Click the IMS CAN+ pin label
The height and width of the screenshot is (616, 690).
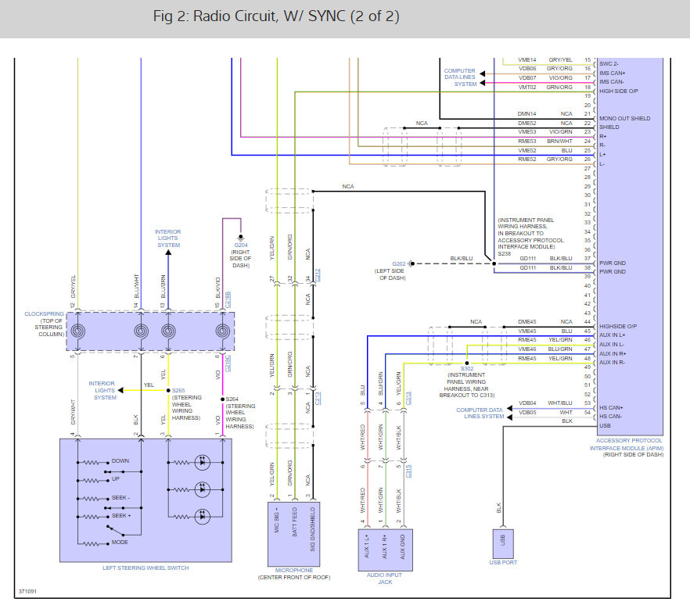[612, 73]
